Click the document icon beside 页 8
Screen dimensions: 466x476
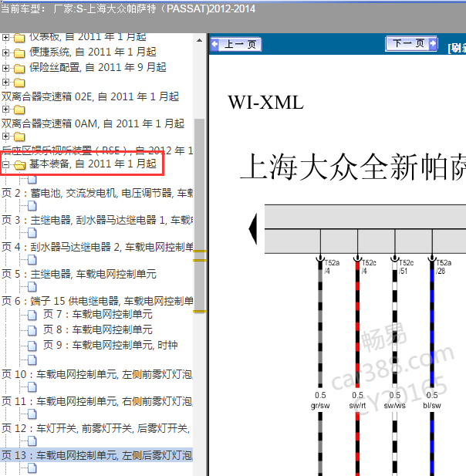click(32, 330)
